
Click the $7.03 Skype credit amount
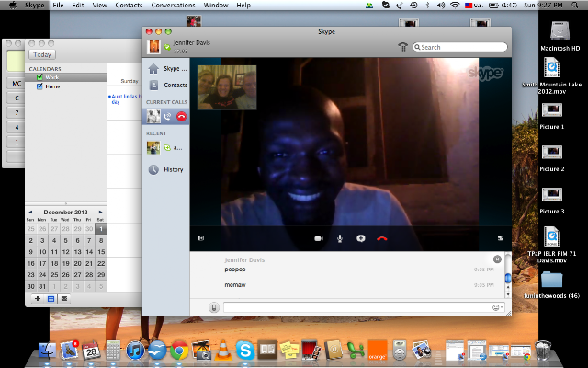pyautogui.click(x=181, y=51)
